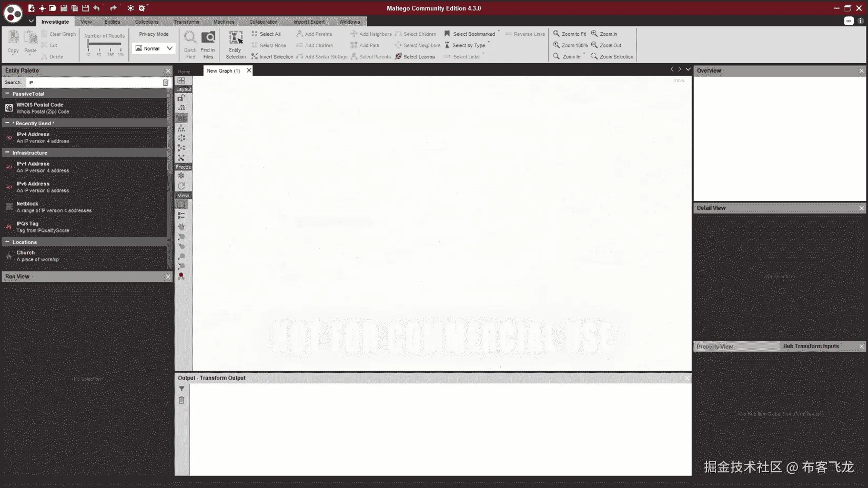Switch to the Home tab

(184, 71)
